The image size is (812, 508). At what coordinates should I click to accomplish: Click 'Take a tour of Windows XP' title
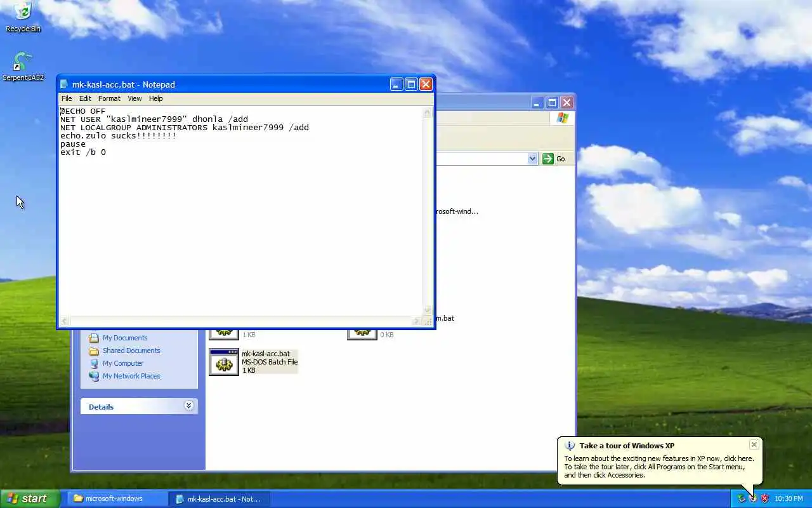(x=627, y=446)
